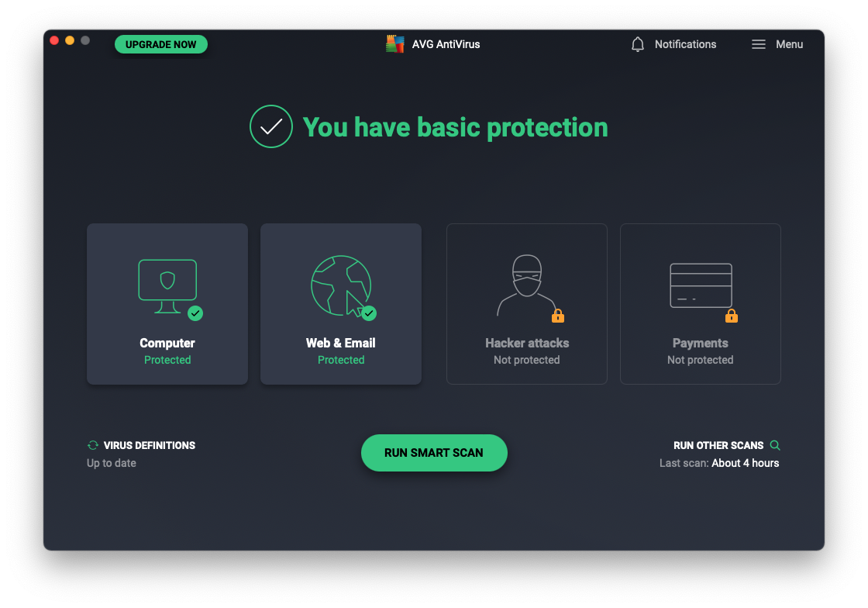This screenshot has width=868, height=608.
Task: Click the AVG logo icon in title bar
Action: pos(395,44)
